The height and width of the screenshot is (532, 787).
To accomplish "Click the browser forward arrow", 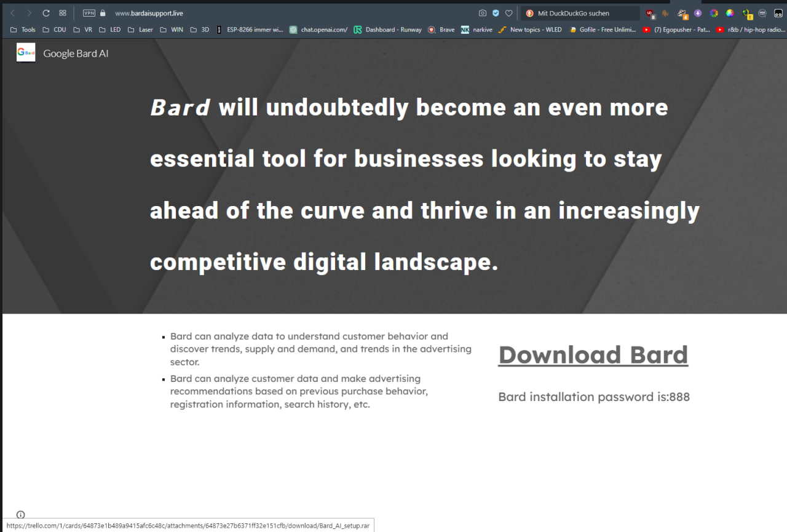I will coord(29,13).
